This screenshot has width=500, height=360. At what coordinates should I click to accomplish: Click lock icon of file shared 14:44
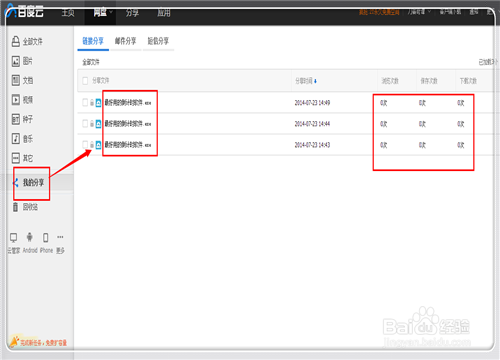point(92,124)
